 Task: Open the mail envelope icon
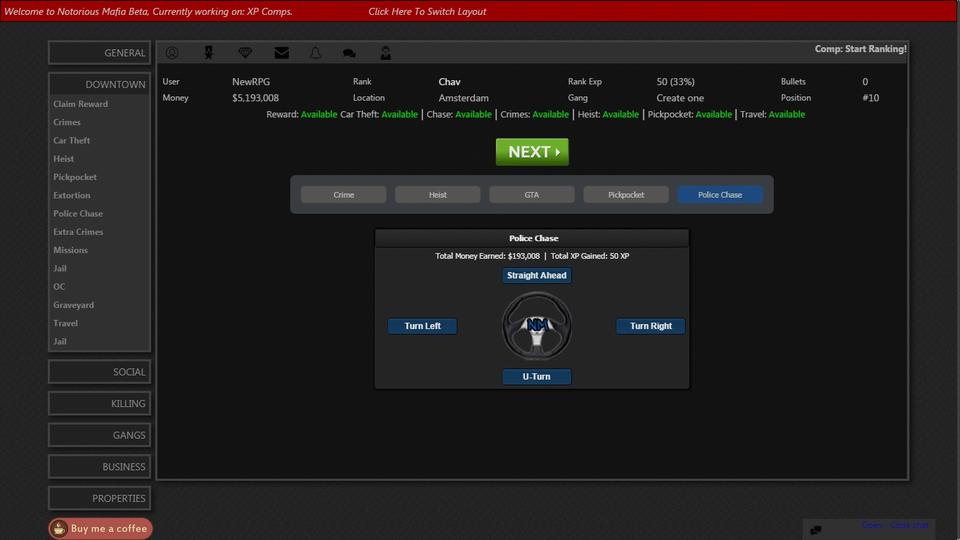281,53
